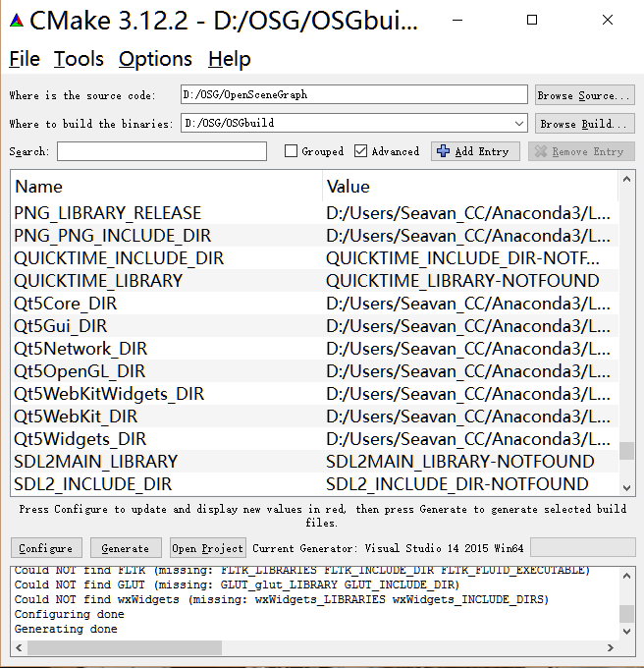Click the output log scroll up arrow
Viewport: 644px width, 668px height.
[626, 576]
